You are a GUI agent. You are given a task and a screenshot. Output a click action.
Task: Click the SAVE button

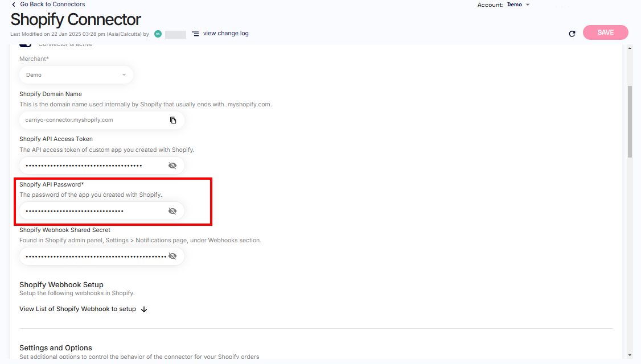pos(606,32)
